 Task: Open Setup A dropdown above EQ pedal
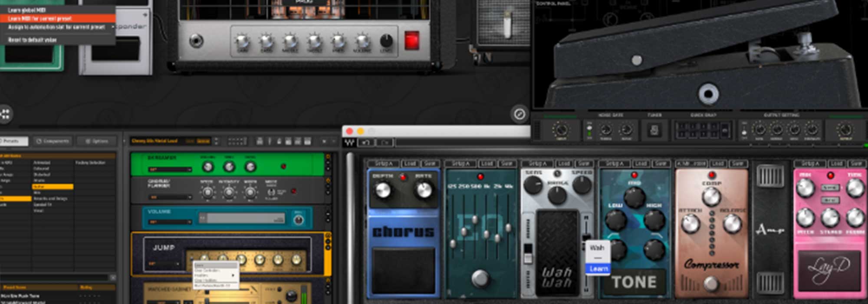(x=460, y=163)
